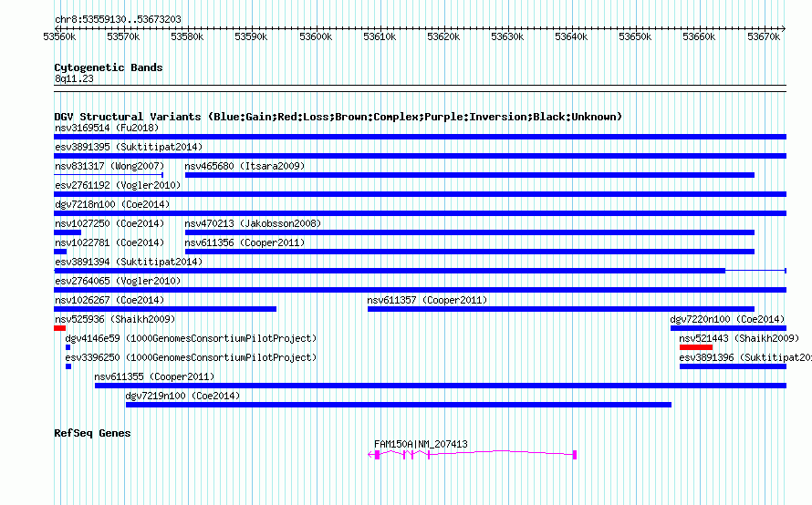The width and height of the screenshot is (812, 505).
Task: Click the nsv611355 (Cooper2011) label
Action: tap(154, 376)
